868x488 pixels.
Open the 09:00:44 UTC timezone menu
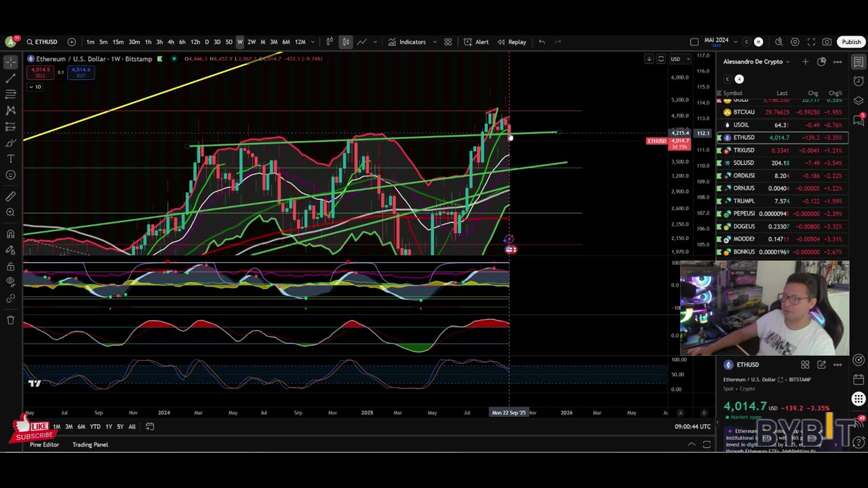click(x=692, y=427)
